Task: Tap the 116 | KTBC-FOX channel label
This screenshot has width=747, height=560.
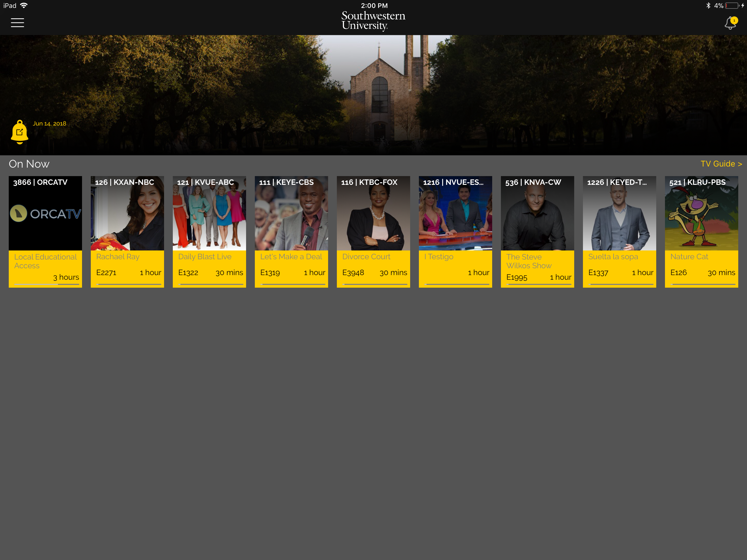Action: 369,182
